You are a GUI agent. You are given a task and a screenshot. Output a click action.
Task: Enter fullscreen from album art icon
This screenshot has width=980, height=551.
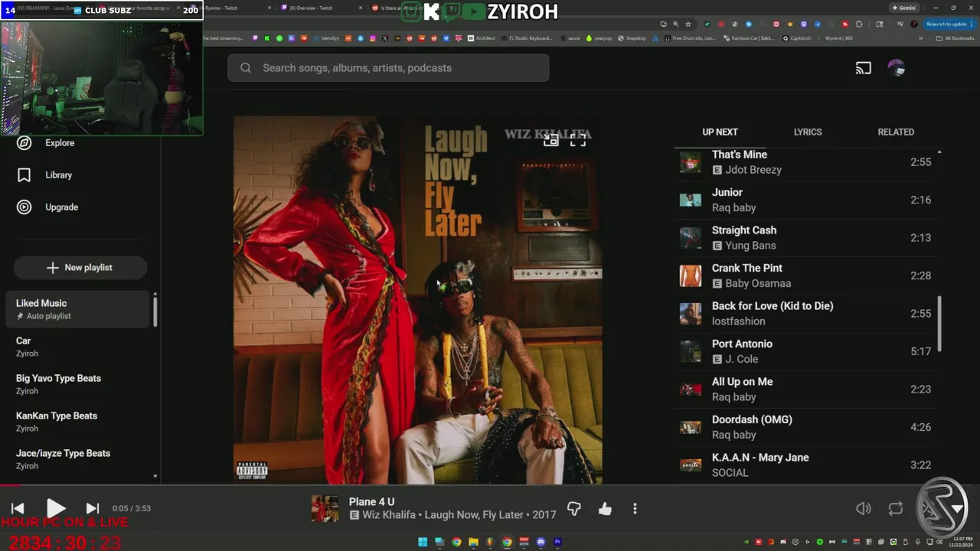[x=578, y=140]
